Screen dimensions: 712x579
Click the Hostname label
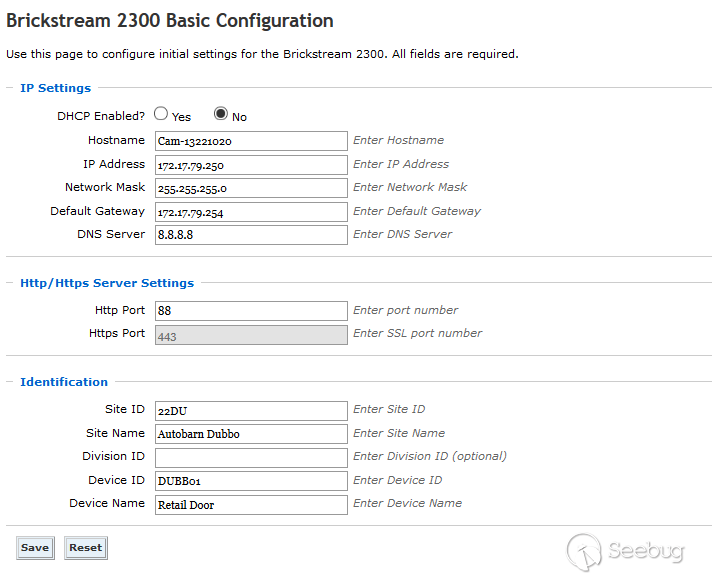coord(116,140)
